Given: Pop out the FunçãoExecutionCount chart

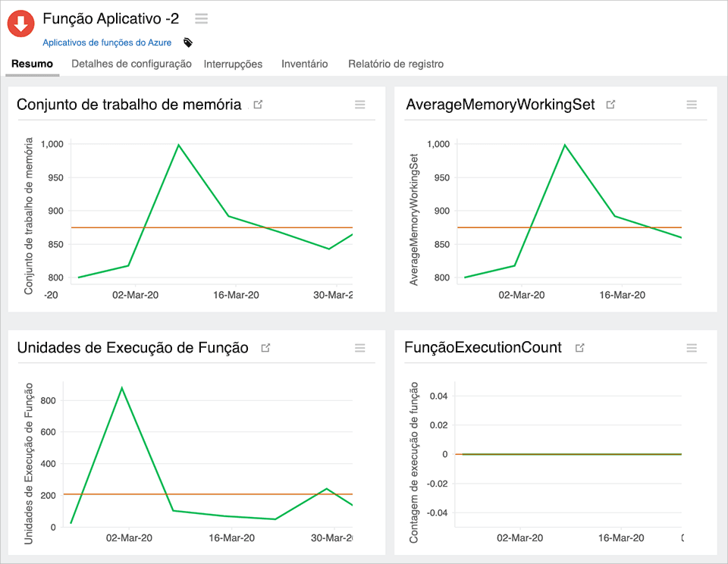Looking at the screenshot, I should coord(579,347).
